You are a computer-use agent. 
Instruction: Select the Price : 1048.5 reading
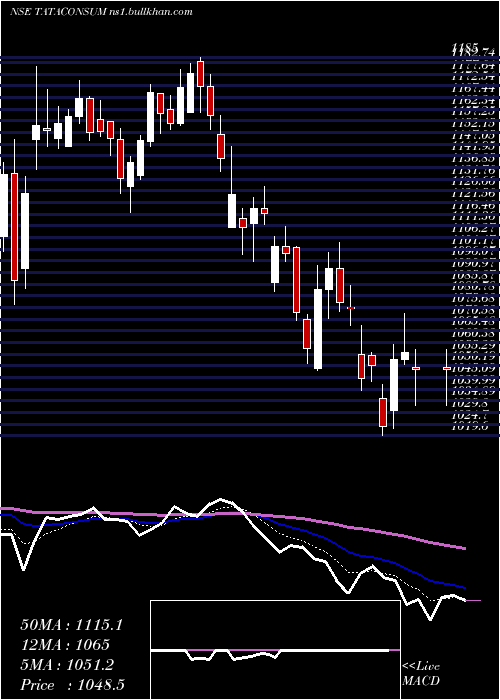(72, 685)
